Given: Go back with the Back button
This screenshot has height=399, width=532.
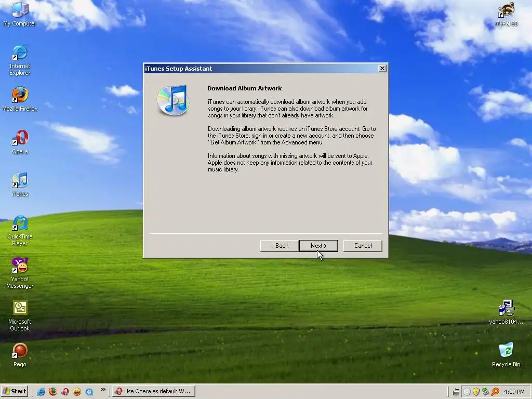Looking at the screenshot, I should 279,246.
